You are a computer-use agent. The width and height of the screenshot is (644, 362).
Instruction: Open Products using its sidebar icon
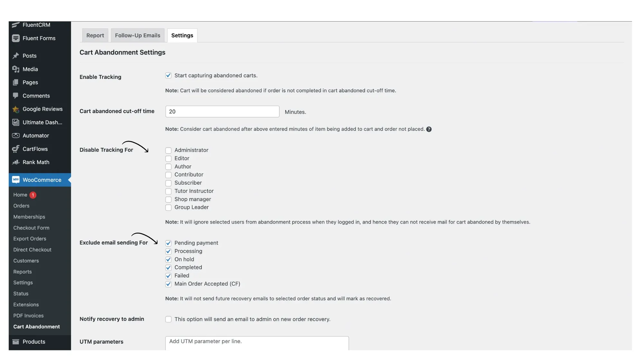[15, 342]
